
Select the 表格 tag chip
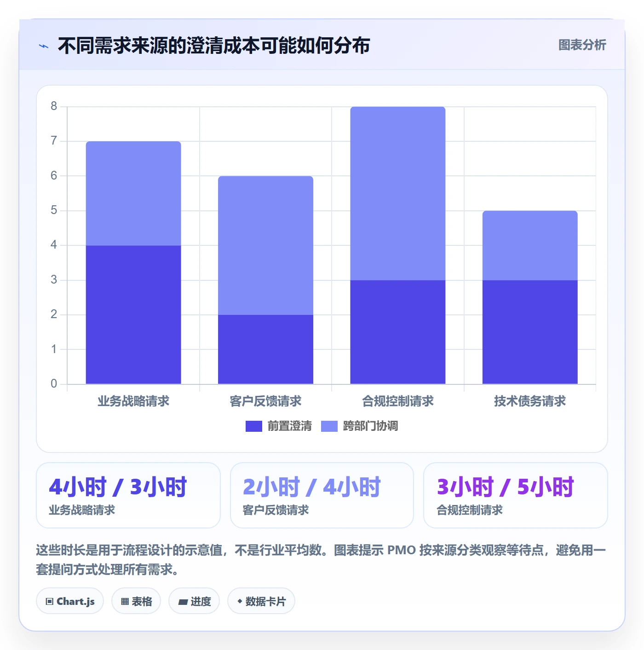point(136,601)
